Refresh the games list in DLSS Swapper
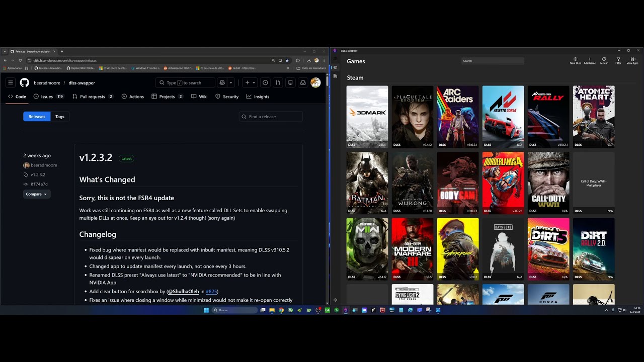Image resolution: width=644 pixels, height=362 pixels. coord(604,61)
